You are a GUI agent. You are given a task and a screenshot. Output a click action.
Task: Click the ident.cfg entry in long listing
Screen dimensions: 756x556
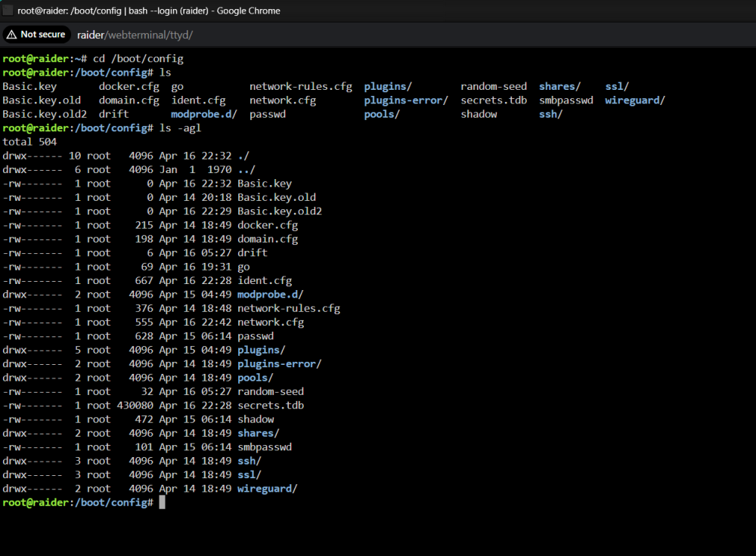pos(265,280)
